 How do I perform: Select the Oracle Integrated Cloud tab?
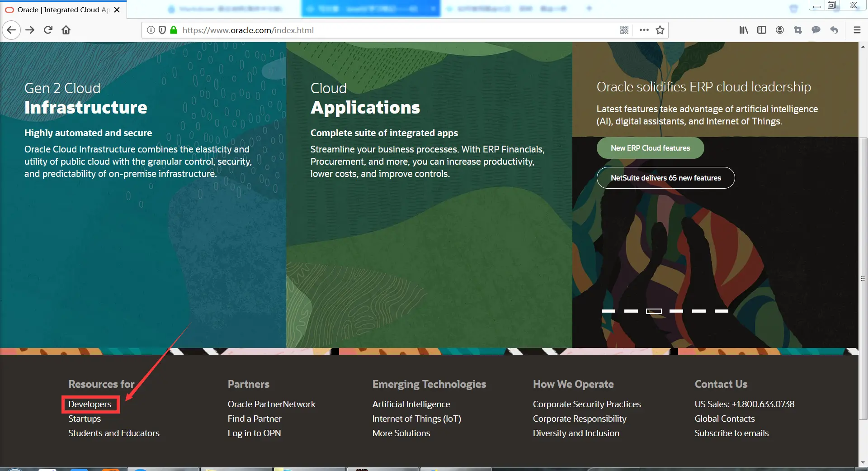click(x=63, y=10)
